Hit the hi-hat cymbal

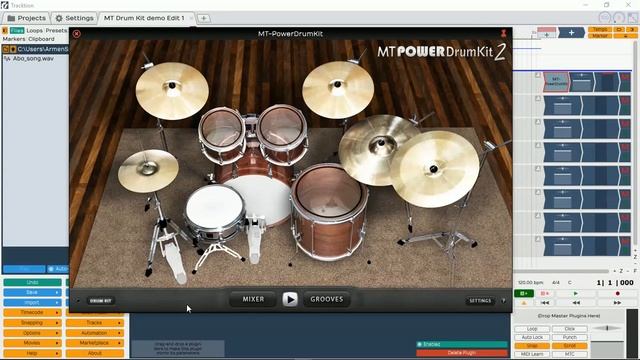148,171
